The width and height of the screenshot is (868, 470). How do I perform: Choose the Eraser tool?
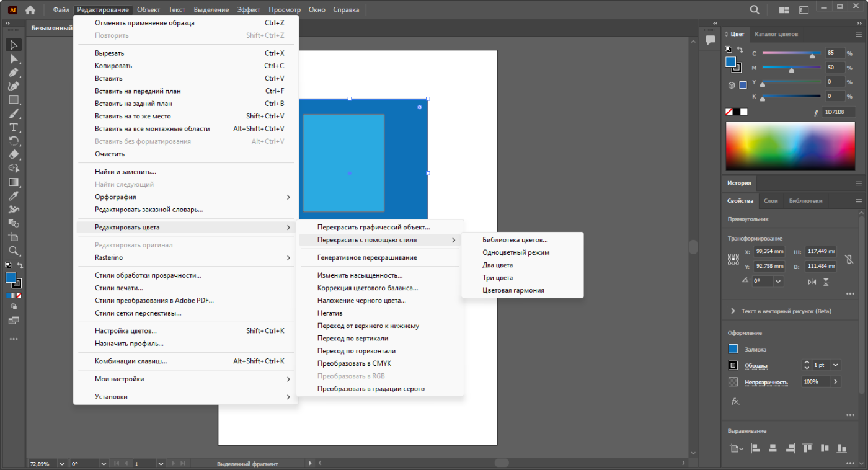[14, 154]
